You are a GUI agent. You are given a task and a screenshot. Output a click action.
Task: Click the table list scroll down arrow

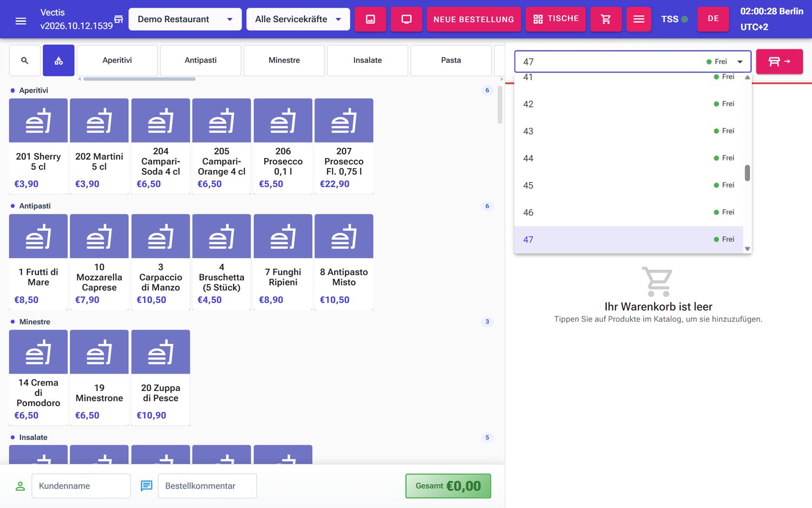(x=748, y=249)
